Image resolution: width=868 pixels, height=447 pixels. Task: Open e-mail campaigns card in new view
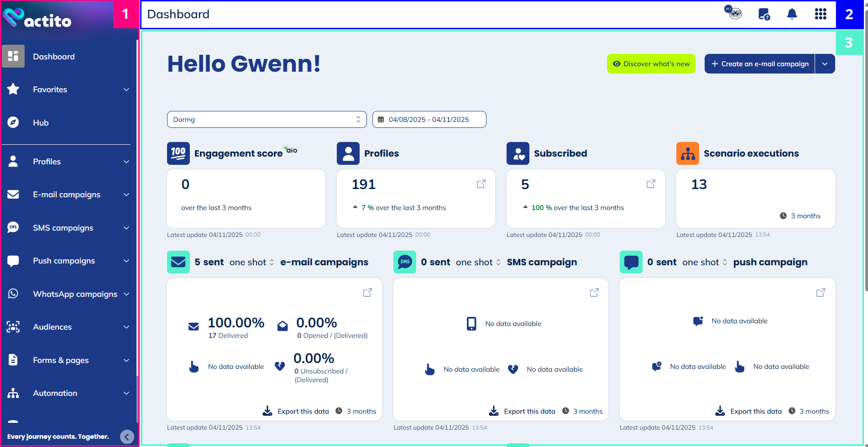367,293
